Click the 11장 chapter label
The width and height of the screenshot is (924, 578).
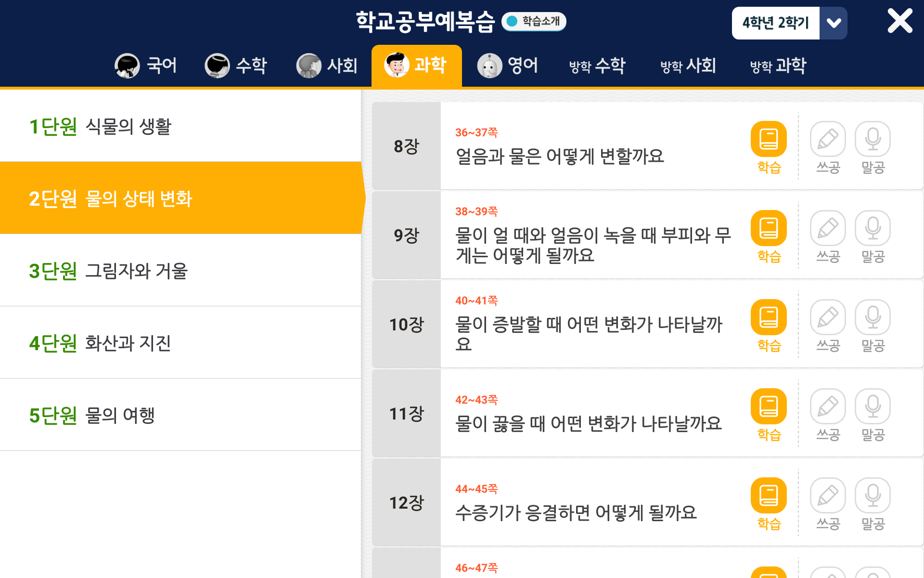(x=406, y=413)
